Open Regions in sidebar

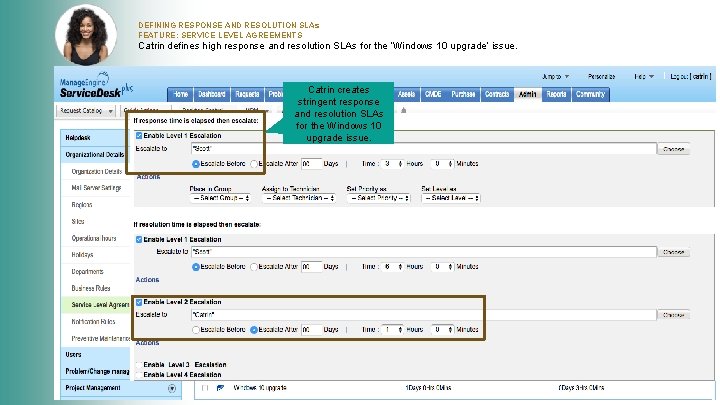(x=82, y=205)
